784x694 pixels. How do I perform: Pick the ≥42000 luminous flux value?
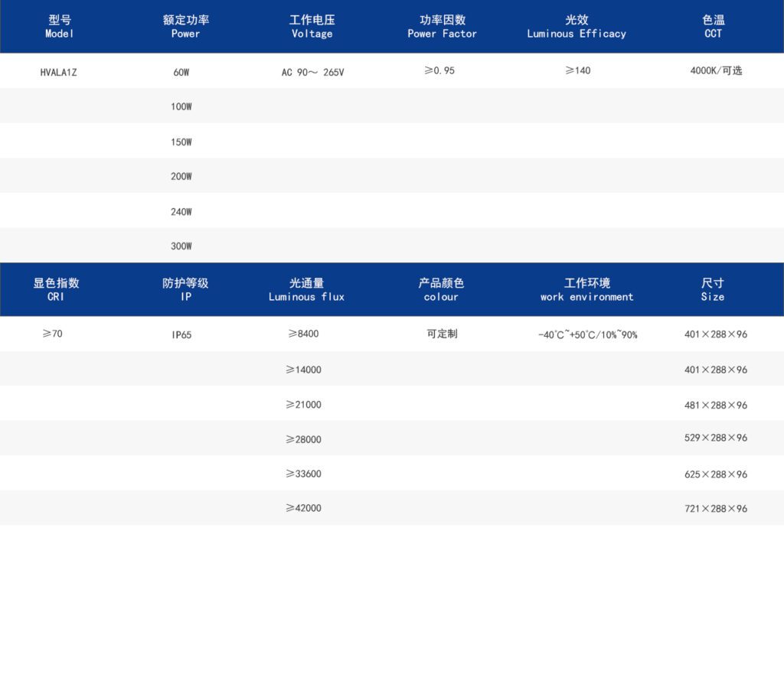tap(304, 508)
